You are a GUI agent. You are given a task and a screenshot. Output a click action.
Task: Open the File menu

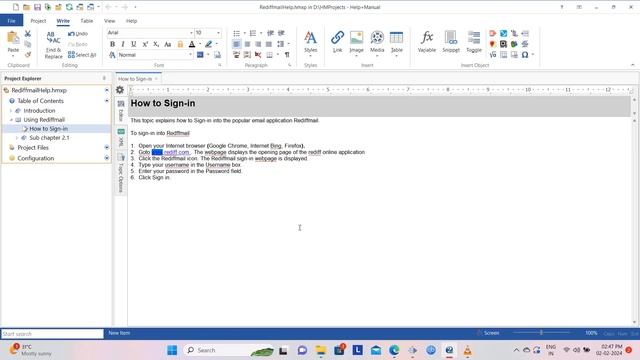(x=11, y=20)
